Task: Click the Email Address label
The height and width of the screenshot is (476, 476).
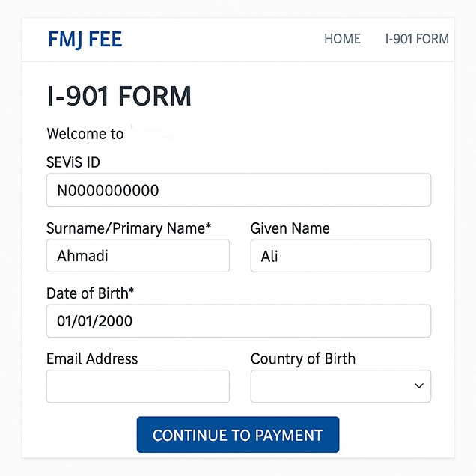Action: coord(92,358)
